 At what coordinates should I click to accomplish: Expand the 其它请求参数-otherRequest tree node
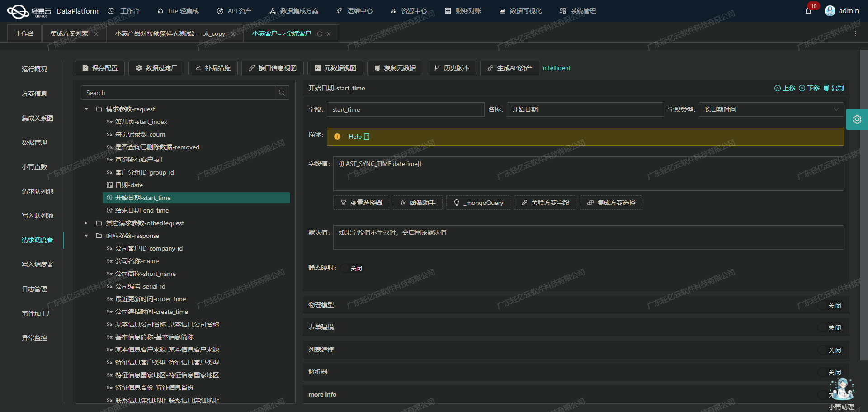coord(86,223)
